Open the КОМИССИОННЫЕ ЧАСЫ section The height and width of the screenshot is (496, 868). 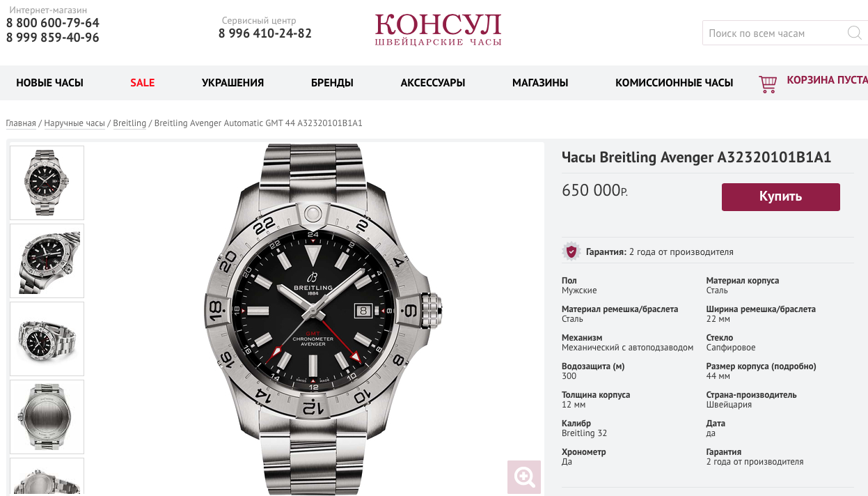[x=674, y=83]
